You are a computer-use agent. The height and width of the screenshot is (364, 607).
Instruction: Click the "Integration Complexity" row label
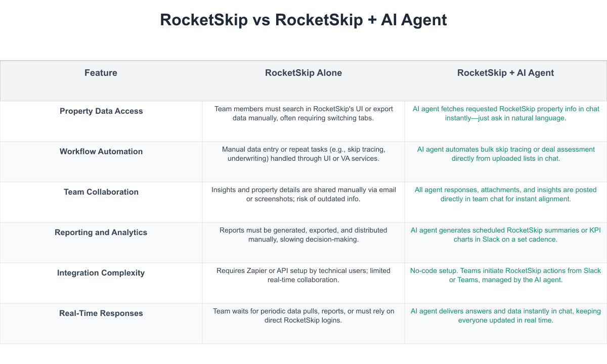tap(101, 273)
